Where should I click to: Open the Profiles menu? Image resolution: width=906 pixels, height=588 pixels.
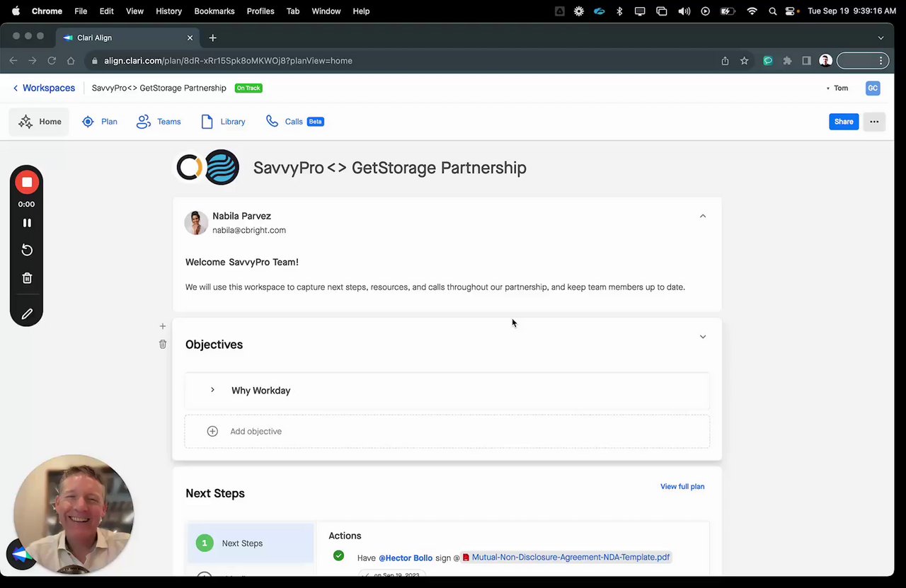pos(260,11)
